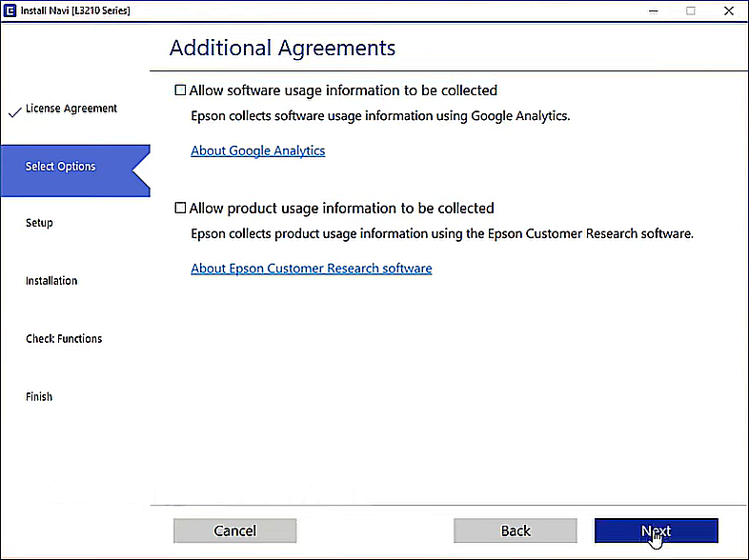Click the Epson installer icon in title bar
The width and height of the screenshot is (749, 560).
click(10, 10)
